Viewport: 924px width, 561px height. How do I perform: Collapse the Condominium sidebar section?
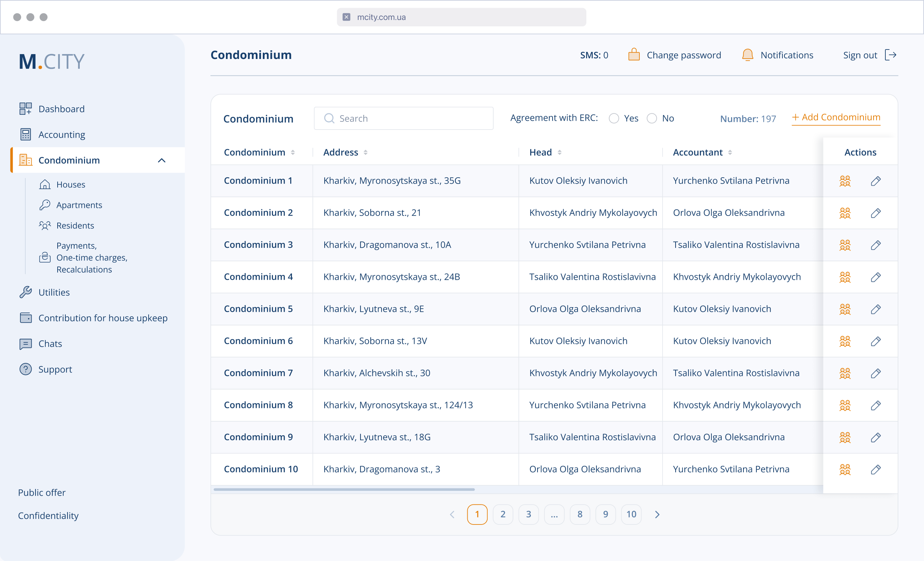click(162, 160)
